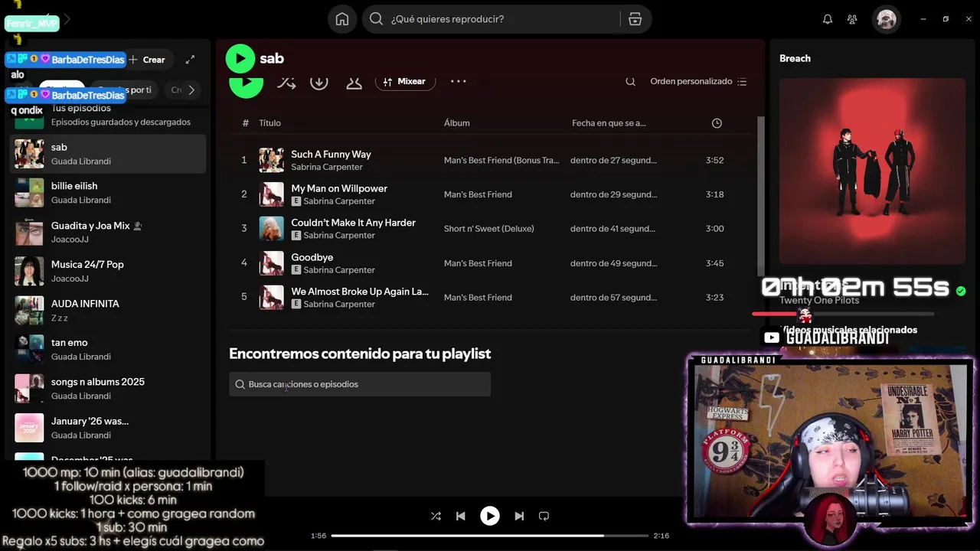Open Short n' Sweet (Deluxe) album link
Viewport: 980px width, 551px height.
click(489, 229)
